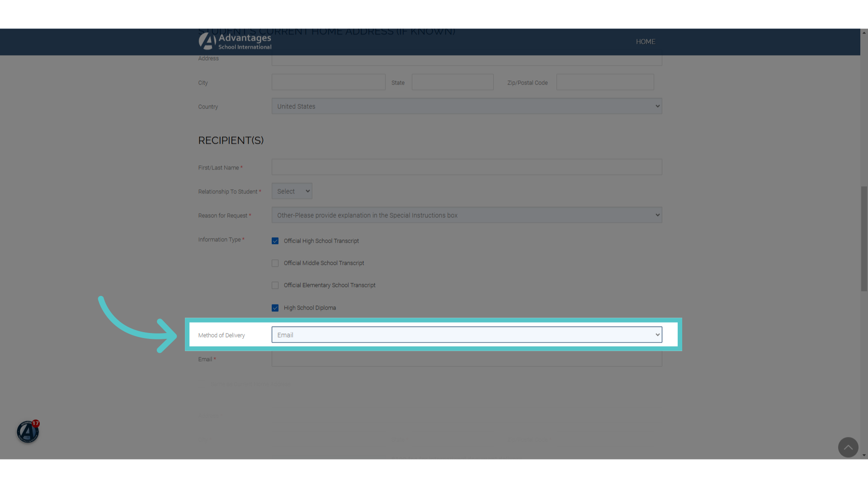Click the Zip/Postal Code label
This screenshot has height=488, width=868.
pos(528,83)
